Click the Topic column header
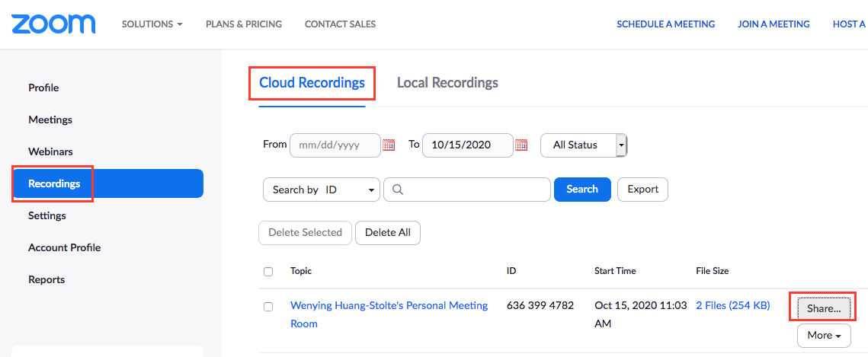Screen dimensions: 868x357 click(301, 271)
